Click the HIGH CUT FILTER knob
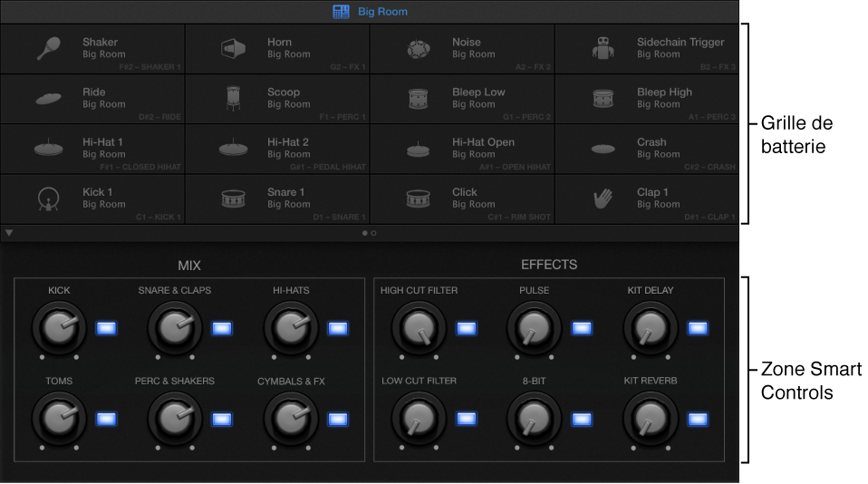Viewport: 868px width, 484px height. tap(420, 328)
